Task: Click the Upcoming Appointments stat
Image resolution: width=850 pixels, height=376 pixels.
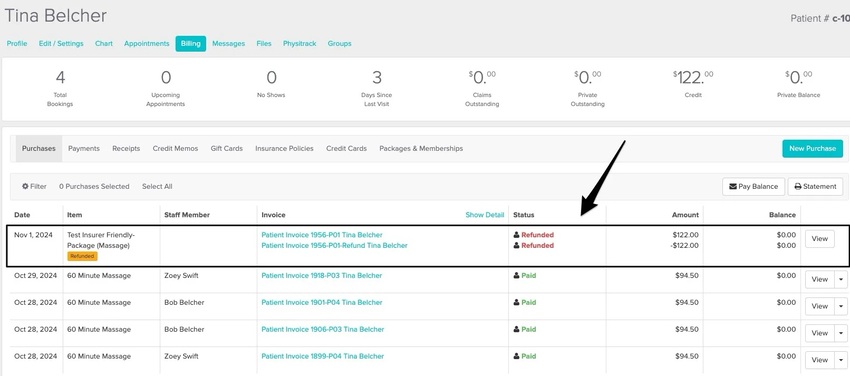Action: click(165, 88)
